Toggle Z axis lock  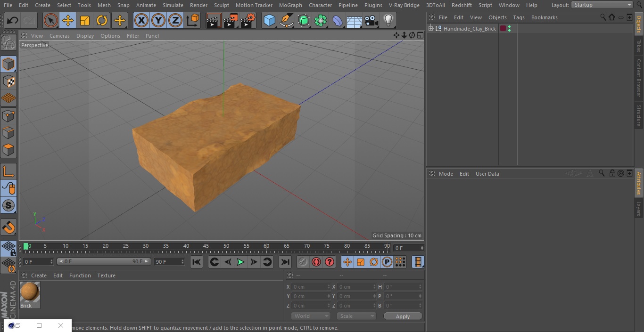pos(175,21)
